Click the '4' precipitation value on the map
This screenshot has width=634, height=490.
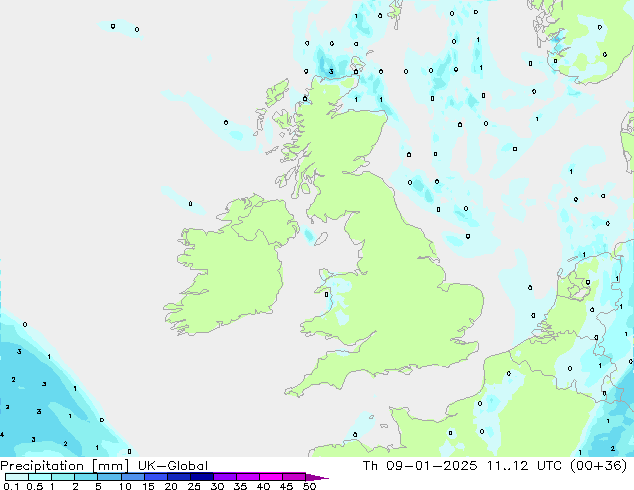click(x=2, y=435)
